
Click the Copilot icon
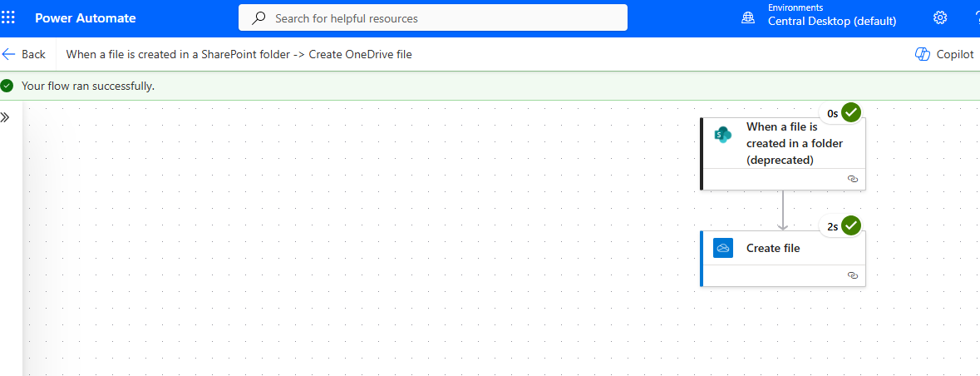point(922,54)
